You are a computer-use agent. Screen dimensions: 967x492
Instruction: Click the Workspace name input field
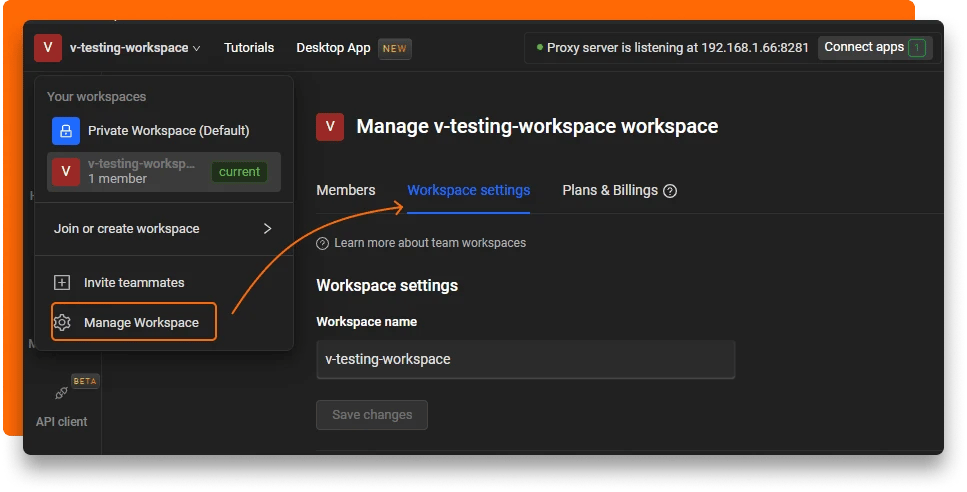tap(525, 359)
